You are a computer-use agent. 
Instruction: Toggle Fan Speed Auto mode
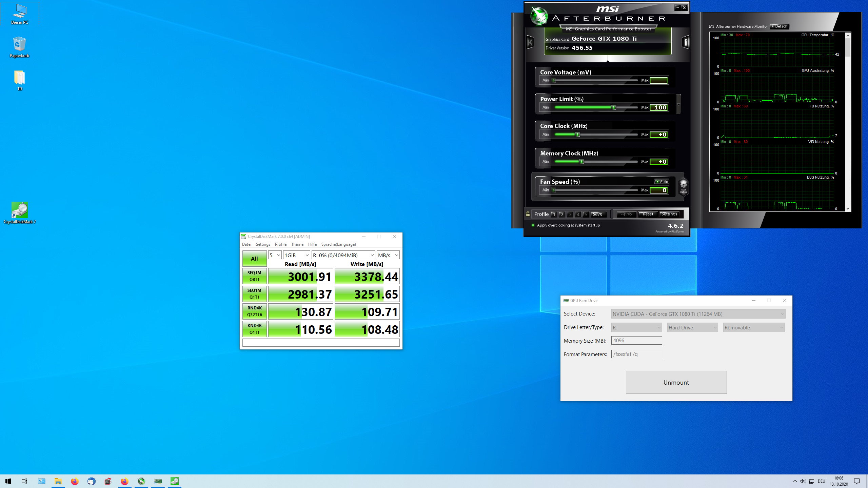pyautogui.click(x=662, y=182)
